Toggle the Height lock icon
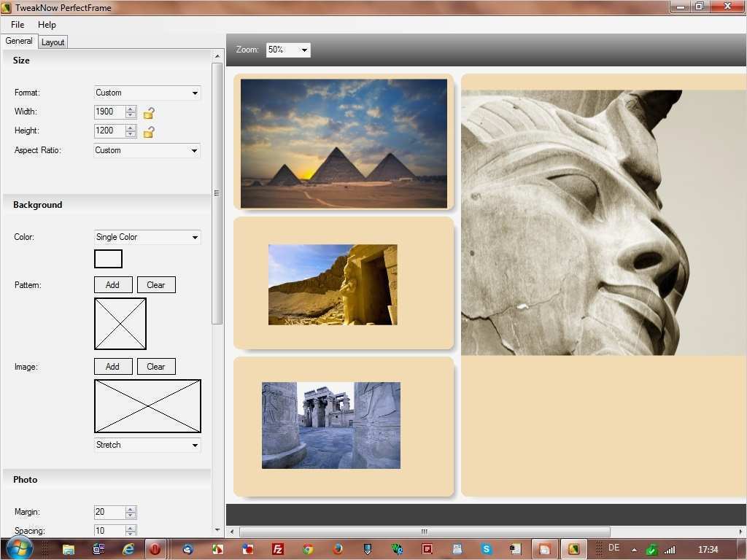 (x=149, y=132)
